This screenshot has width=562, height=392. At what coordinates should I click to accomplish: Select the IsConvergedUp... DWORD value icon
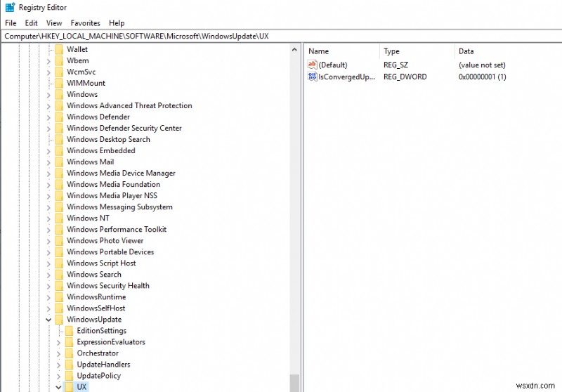click(312, 77)
